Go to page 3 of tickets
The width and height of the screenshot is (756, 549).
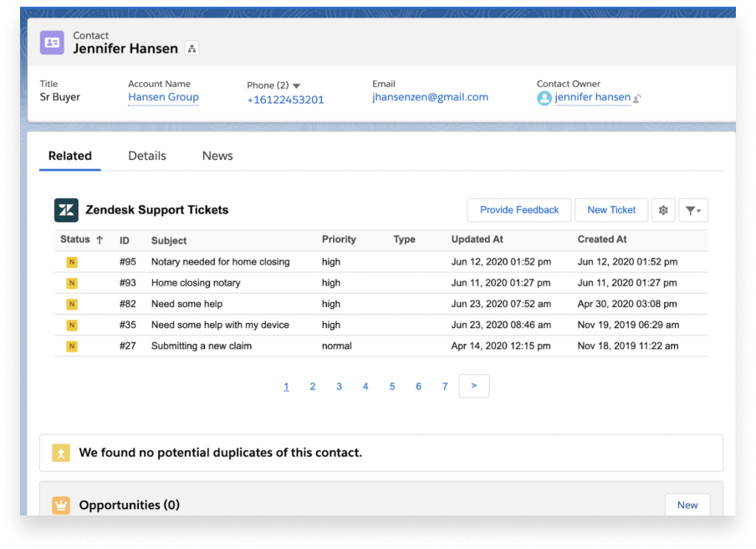click(x=340, y=387)
